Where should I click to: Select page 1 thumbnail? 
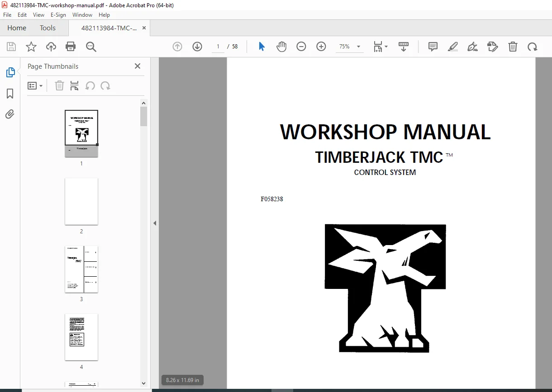(81, 133)
